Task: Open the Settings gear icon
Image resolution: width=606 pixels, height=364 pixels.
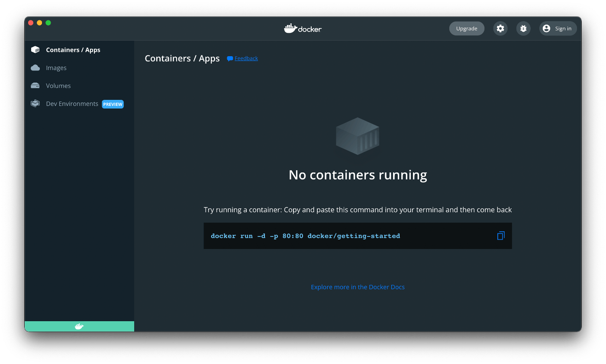Action: 500,29
